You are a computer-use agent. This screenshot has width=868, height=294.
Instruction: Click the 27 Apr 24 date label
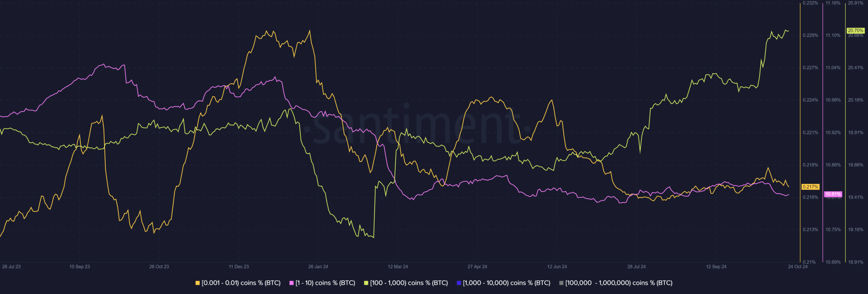[x=477, y=267]
